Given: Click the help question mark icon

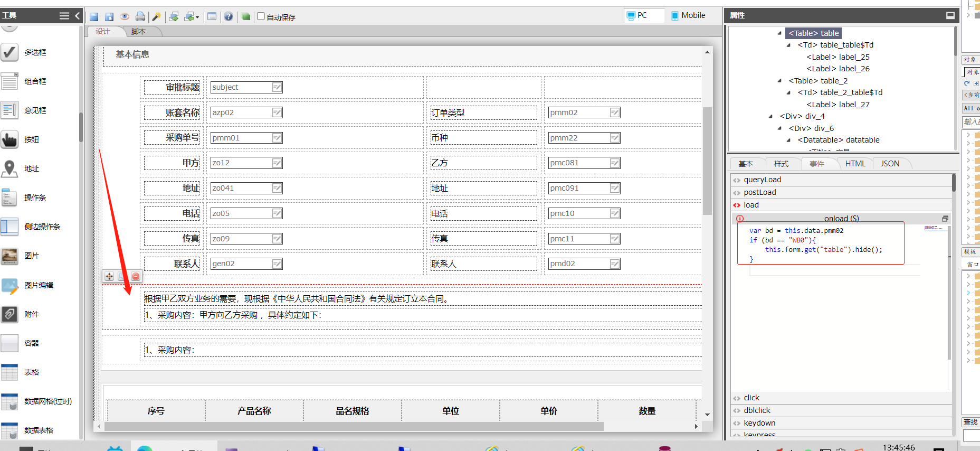Looking at the screenshot, I should pyautogui.click(x=228, y=17).
